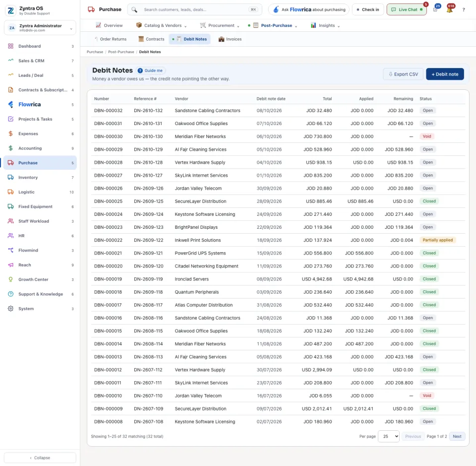Sort by Debit note date column header

tap(271, 99)
